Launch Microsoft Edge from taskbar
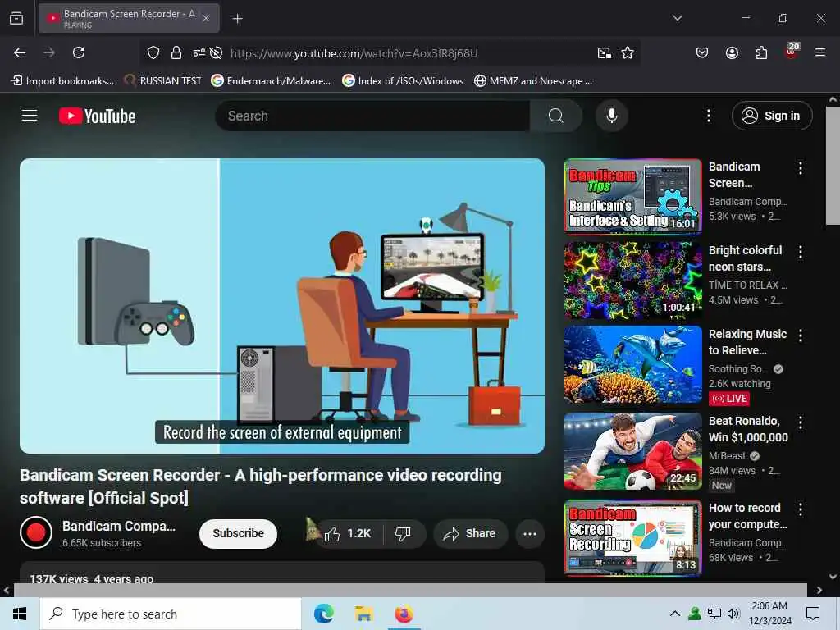Viewport: 840px width, 630px height. (x=323, y=614)
